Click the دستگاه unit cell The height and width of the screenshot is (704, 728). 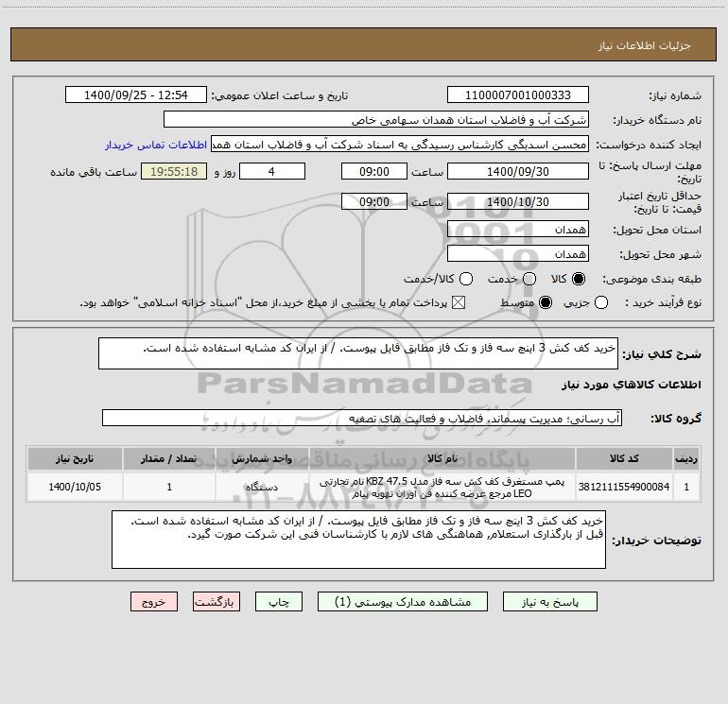point(262,487)
